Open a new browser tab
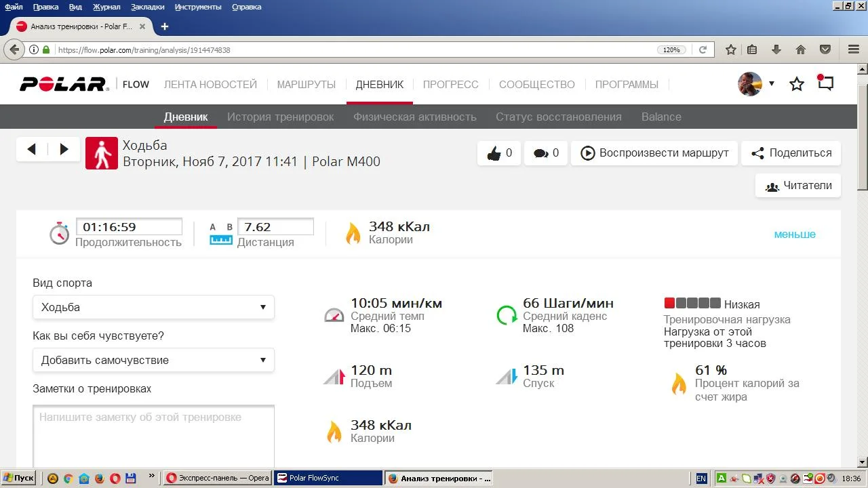 [164, 26]
